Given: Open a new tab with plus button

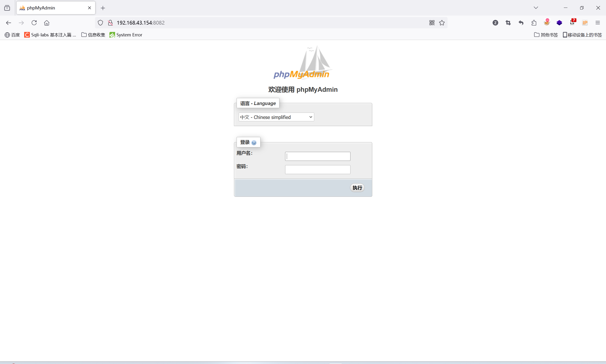Looking at the screenshot, I should [x=103, y=8].
